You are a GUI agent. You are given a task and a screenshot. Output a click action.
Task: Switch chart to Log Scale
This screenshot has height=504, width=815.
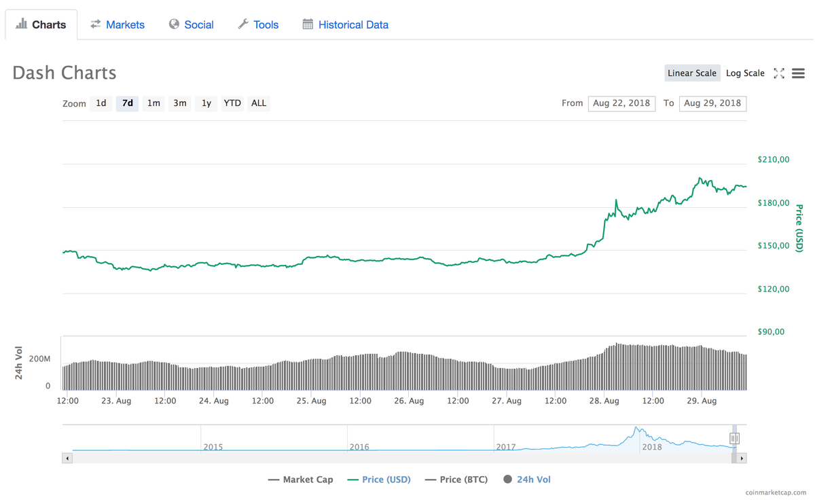click(745, 73)
